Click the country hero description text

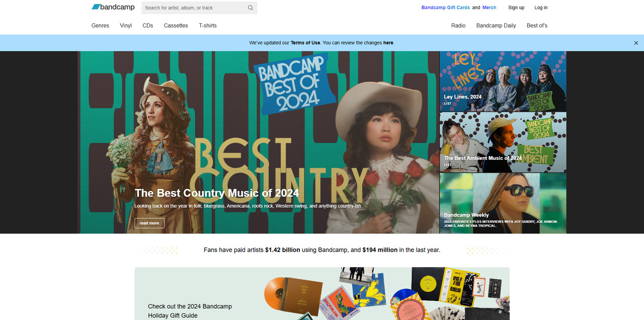pos(248,206)
